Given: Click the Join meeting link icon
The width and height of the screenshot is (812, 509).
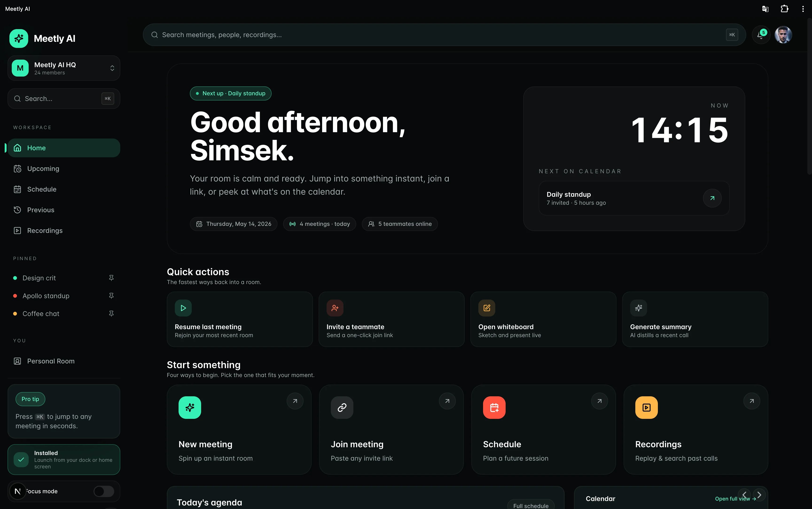Looking at the screenshot, I should pyautogui.click(x=342, y=408).
